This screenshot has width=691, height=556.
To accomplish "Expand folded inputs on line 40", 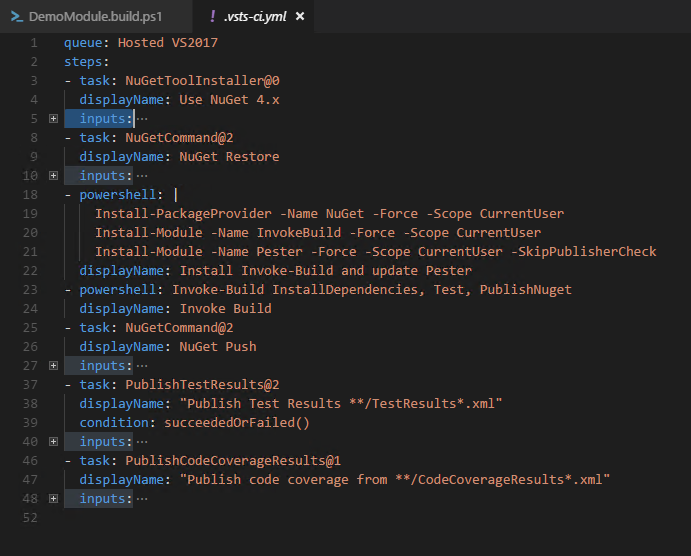I will [53, 441].
